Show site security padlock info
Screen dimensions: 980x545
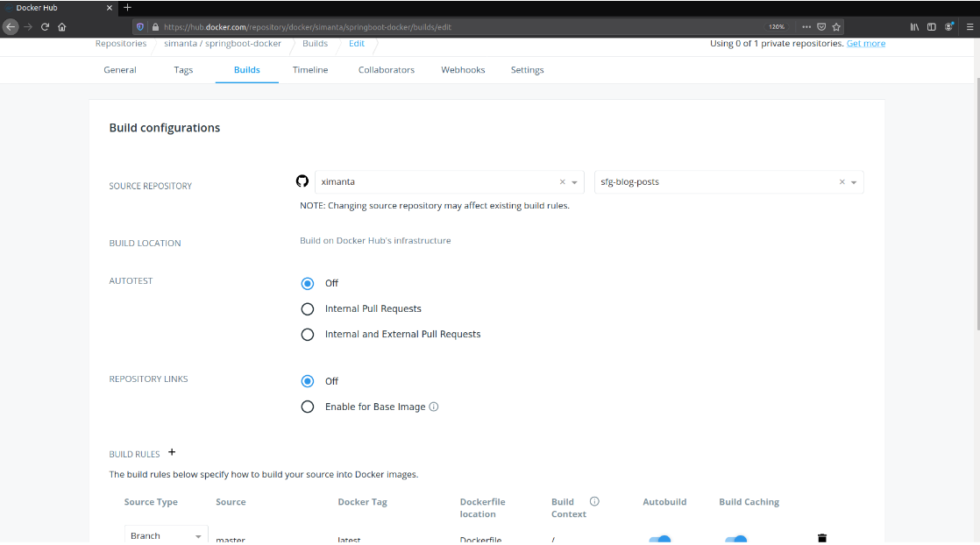tap(156, 27)
